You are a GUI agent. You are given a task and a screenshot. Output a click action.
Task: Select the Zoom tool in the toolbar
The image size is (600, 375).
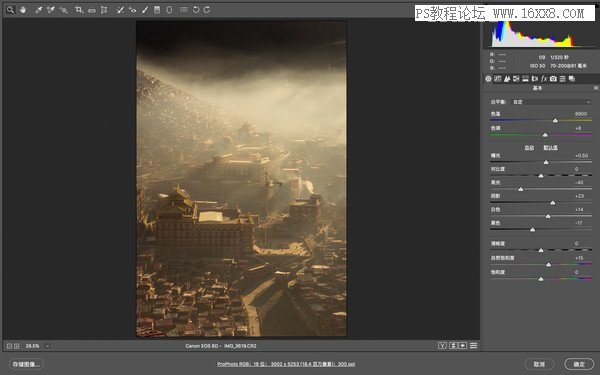coord(10,10)
